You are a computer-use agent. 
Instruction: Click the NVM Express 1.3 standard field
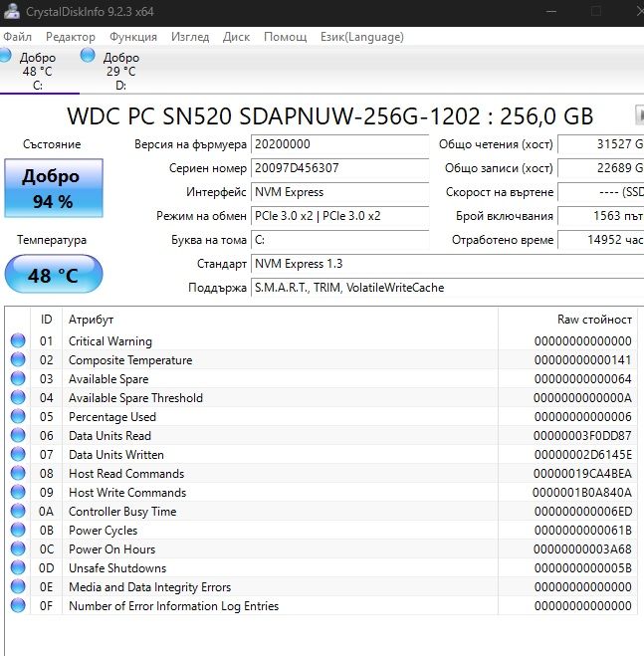point(447,264)
